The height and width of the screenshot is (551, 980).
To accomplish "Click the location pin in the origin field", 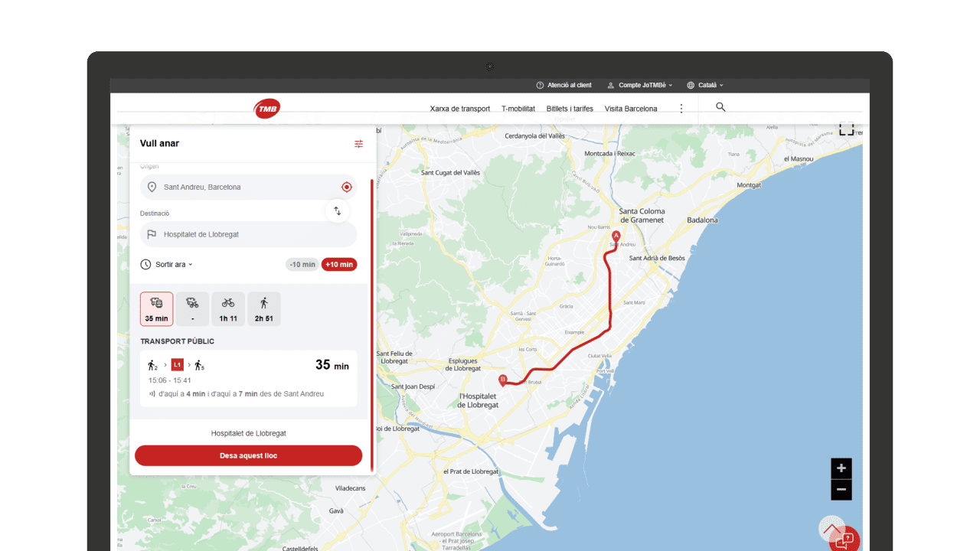I will point(152,187).
